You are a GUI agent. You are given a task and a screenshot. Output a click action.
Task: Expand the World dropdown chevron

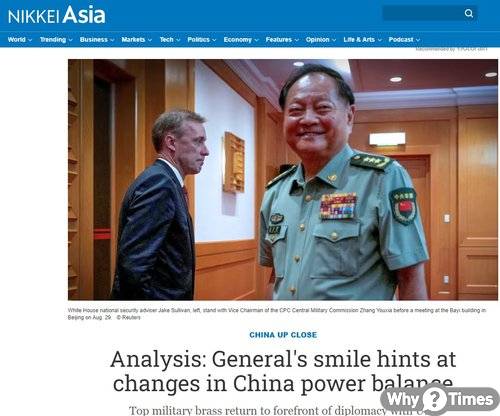click(30, 40)
